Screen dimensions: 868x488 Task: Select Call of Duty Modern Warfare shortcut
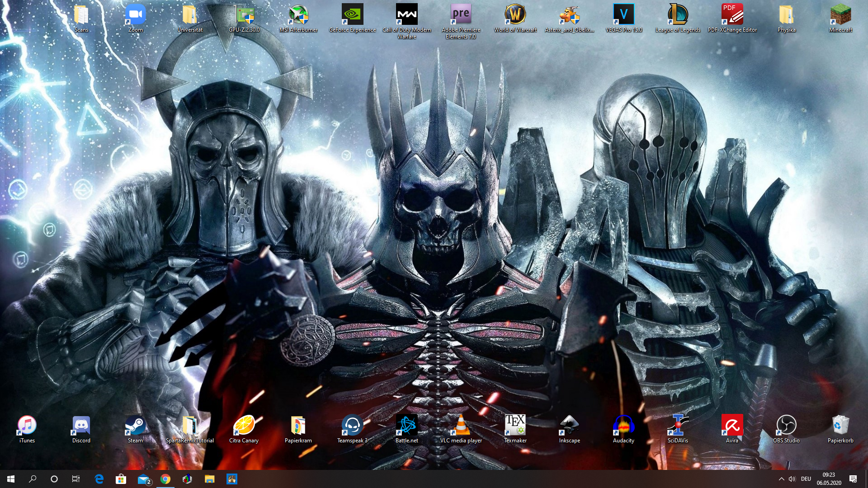[x=407, y=22]
